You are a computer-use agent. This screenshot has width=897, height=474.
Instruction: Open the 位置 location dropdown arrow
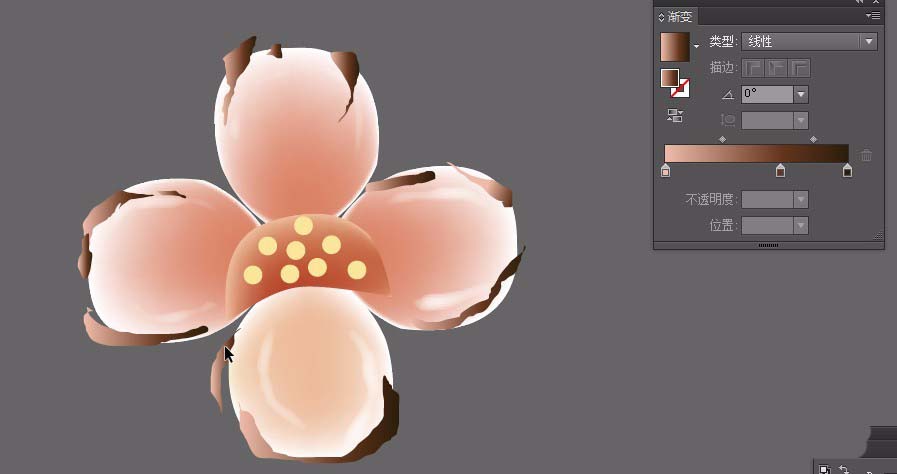(801, 225)
